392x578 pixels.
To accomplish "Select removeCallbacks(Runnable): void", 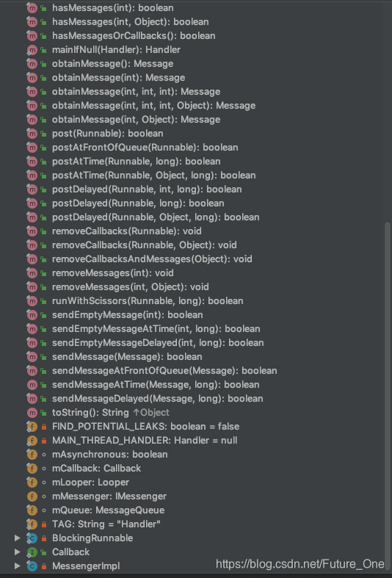I will coord(127,231).
